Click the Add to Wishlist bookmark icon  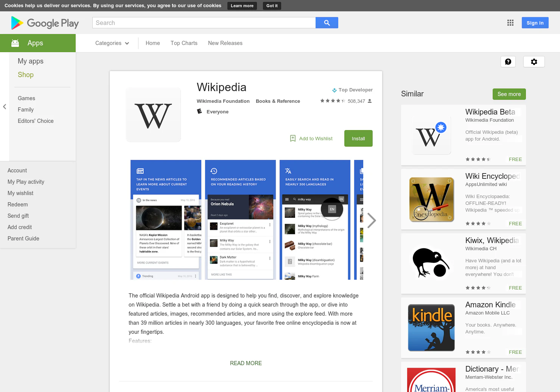click(x=293, y=138)
